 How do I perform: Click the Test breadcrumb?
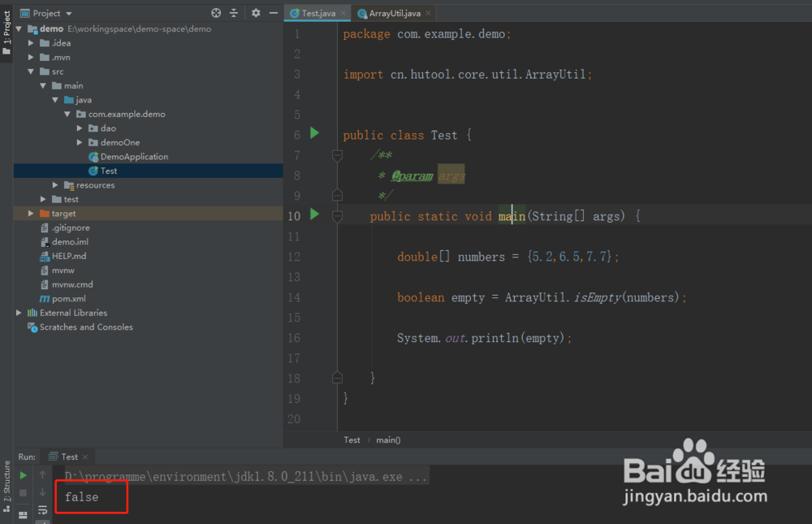[352, 440]
